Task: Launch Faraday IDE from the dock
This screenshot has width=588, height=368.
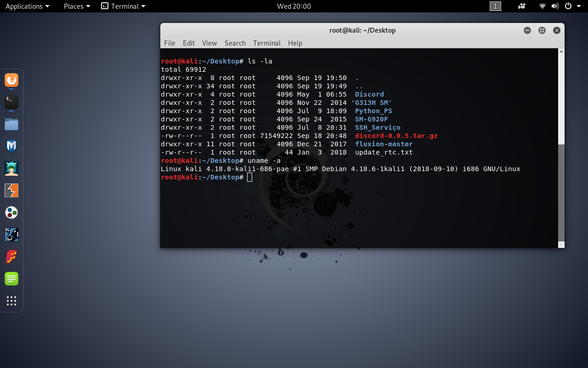Action: pyautogui.click(x=11, y=257)
